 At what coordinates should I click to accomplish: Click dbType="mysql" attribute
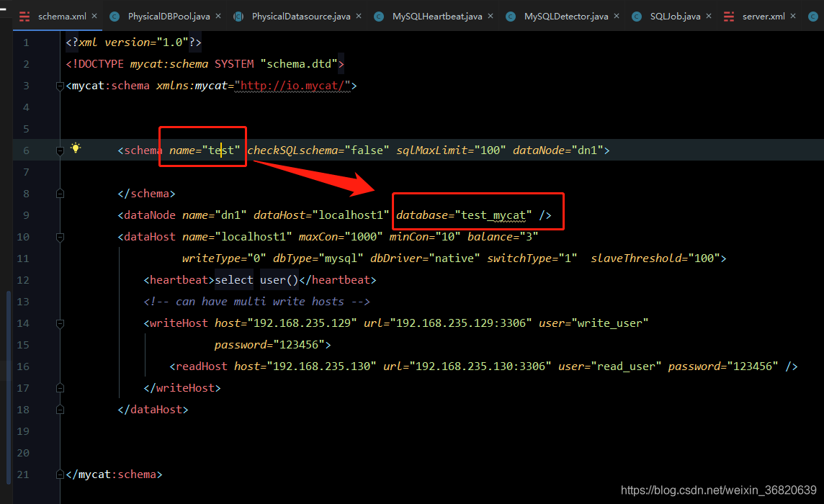[x=318, y=258]
